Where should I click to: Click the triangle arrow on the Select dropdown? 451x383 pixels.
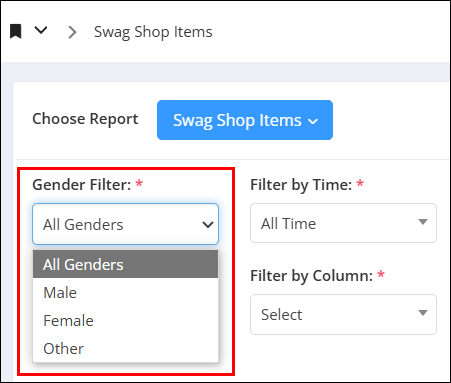423,313
